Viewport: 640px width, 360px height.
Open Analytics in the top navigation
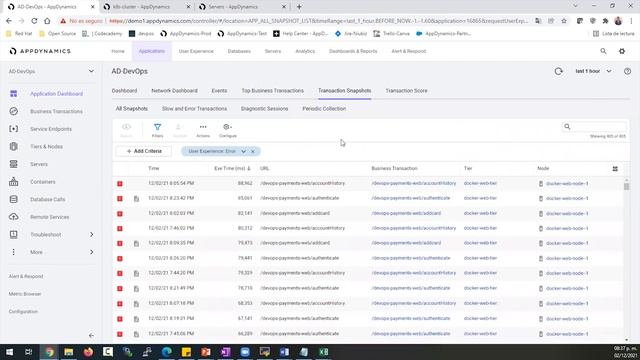[x=305, y=51]
